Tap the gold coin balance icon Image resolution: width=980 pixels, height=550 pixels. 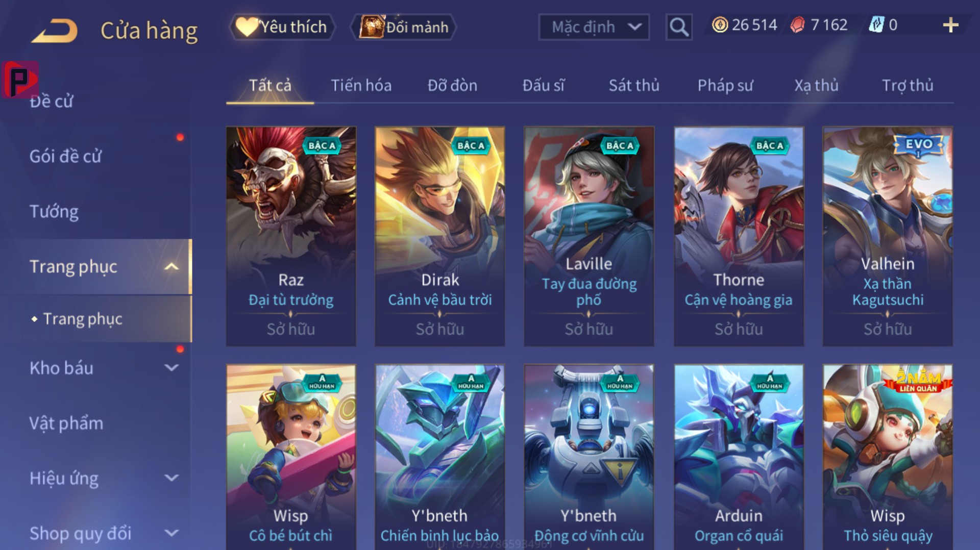pos(720,25)
